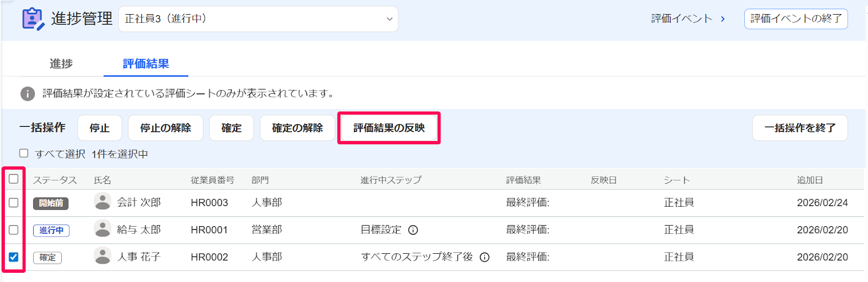
Task: Click the ステータス column header
Action: click(x=55, y=180)
